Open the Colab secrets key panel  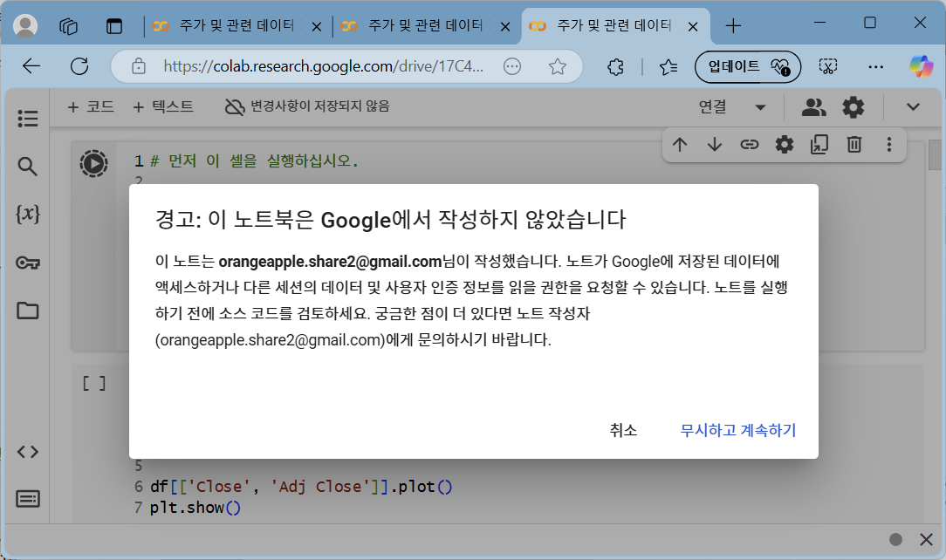click(28, 263)
